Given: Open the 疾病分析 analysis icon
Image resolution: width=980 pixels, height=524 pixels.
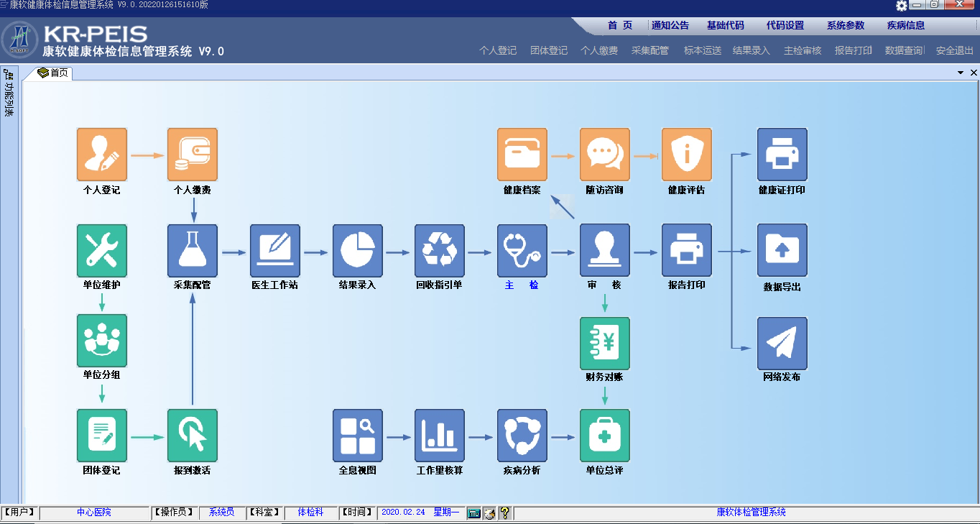Looking at the screenshot, I should point(522,436).
